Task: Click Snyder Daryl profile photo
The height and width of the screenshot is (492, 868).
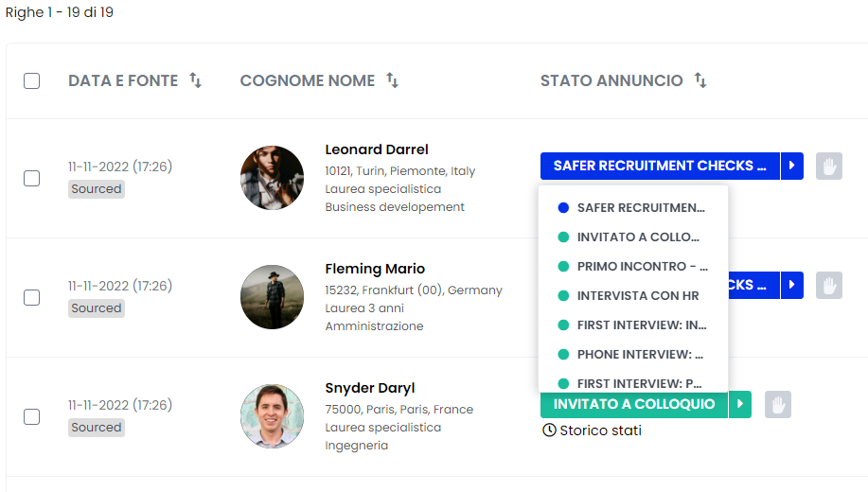Action: 272,416
